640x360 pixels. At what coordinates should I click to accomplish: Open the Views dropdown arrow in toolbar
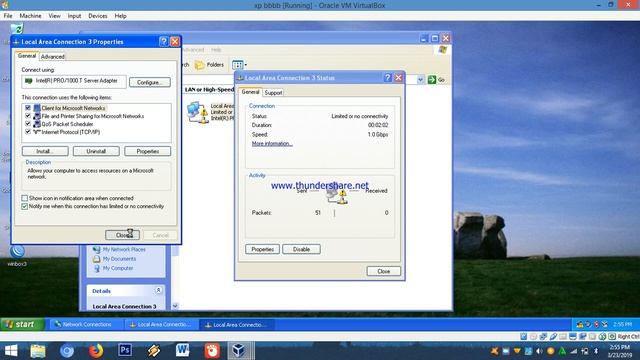(x=246, y=64)
